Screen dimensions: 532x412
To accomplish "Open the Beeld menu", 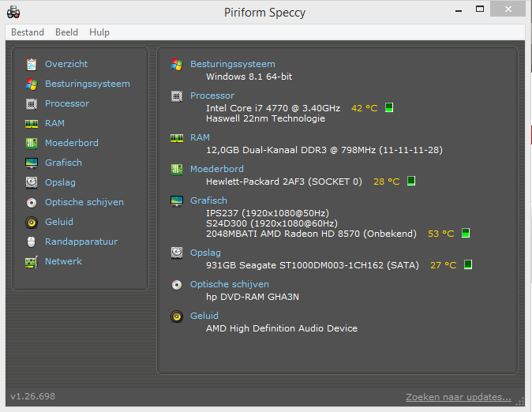I will (x=66, y=32).
